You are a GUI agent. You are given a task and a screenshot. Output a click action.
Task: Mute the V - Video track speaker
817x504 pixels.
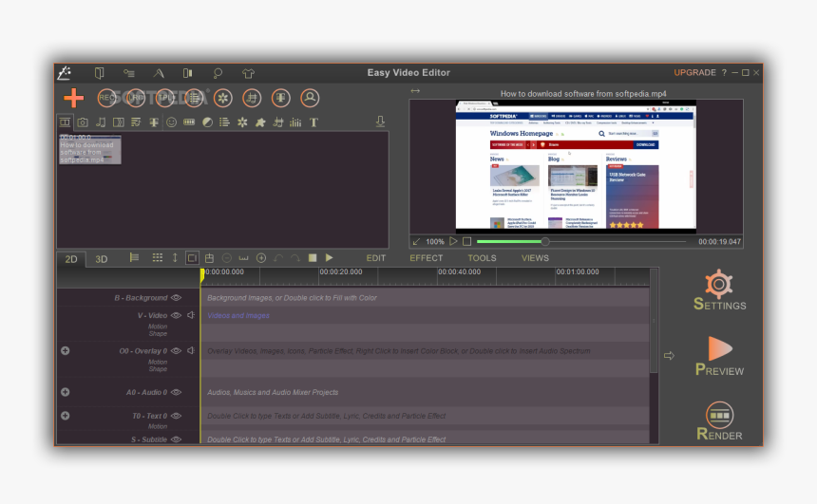point(191,315)
